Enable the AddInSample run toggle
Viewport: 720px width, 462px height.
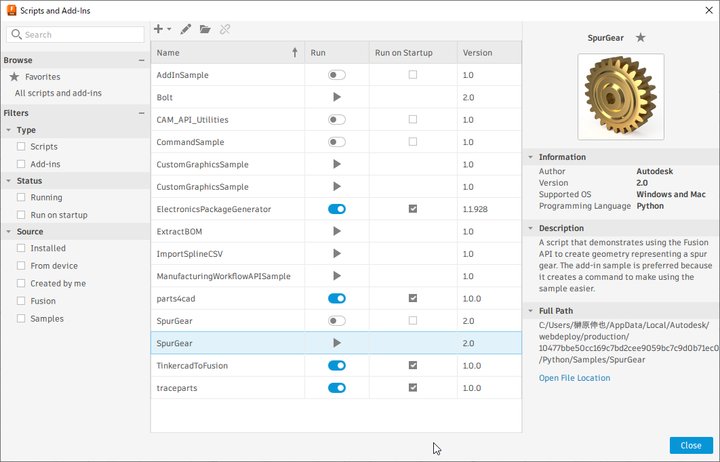337,75
